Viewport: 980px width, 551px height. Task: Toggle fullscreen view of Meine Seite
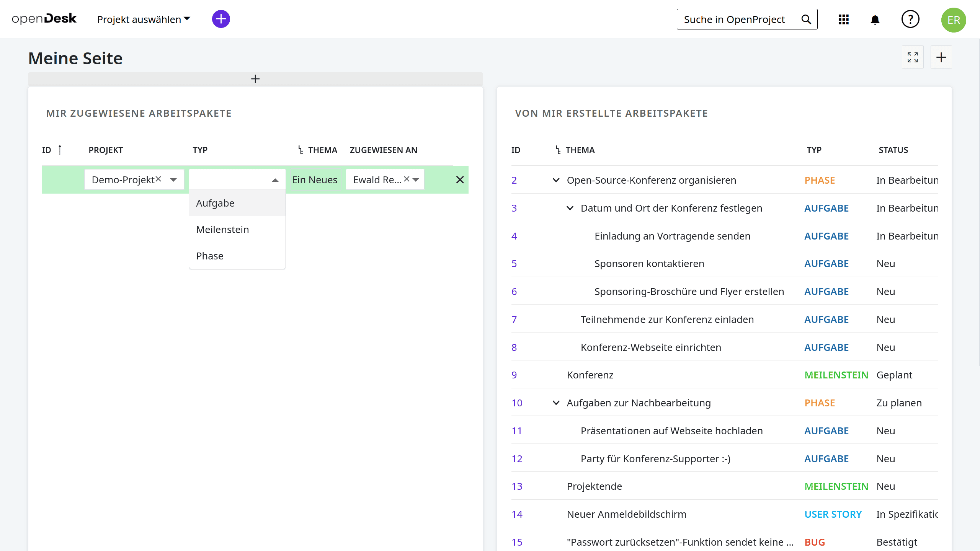click(x=913, y=57)
